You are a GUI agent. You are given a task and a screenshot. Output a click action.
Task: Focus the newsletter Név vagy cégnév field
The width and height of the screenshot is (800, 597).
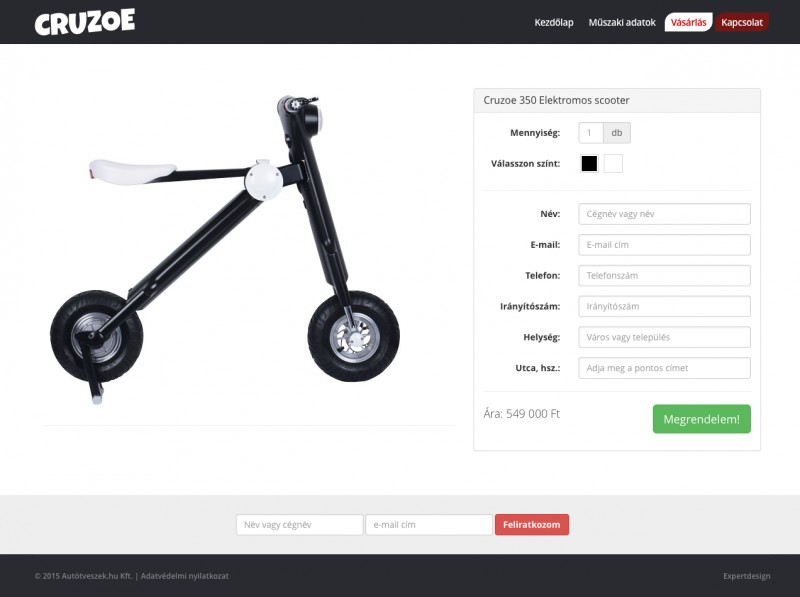(x=299, y=525)
